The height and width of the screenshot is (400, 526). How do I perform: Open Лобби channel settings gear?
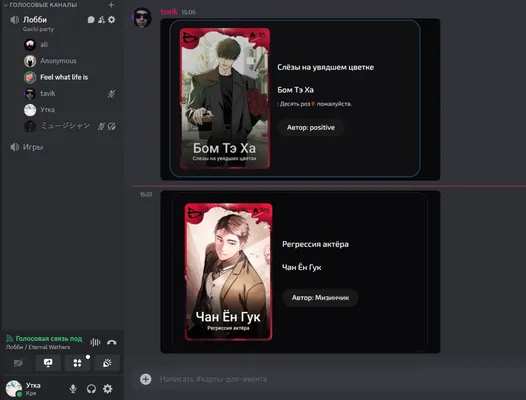click(x=112, y=20)
